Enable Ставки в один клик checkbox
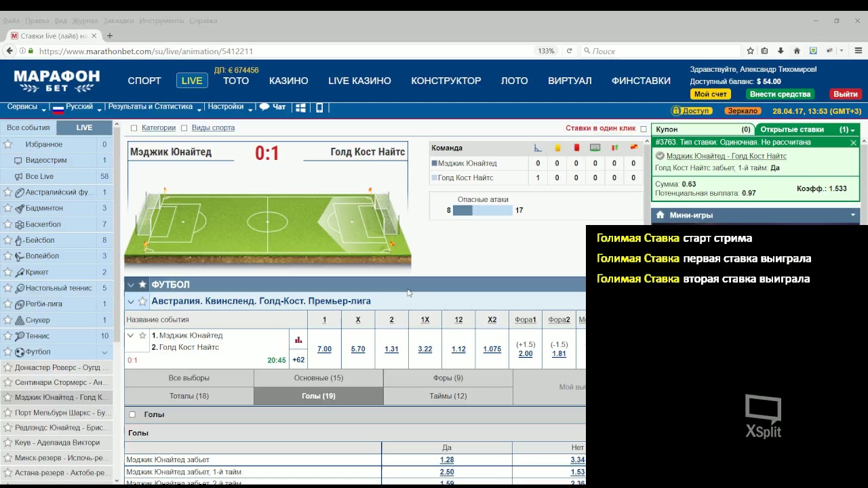Image resolution: width=868 pixels, height=488 pixels. 644,129
